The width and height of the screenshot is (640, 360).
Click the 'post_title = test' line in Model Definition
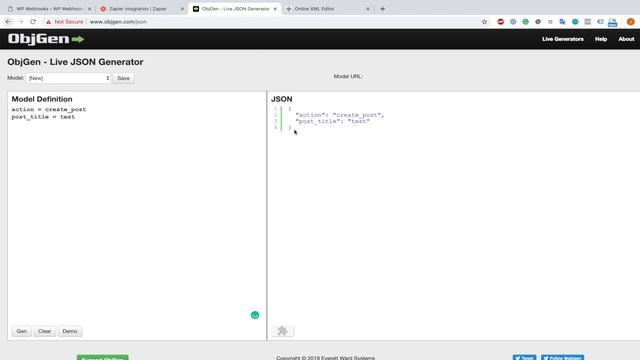pyautogui.click(x=43, y=117)
